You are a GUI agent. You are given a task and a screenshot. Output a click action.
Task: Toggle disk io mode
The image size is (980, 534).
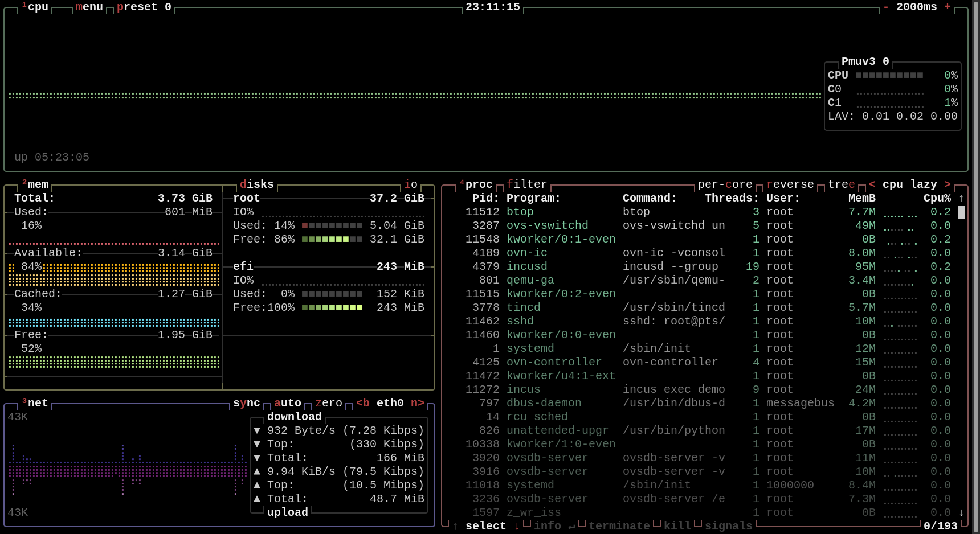(411, 184)
